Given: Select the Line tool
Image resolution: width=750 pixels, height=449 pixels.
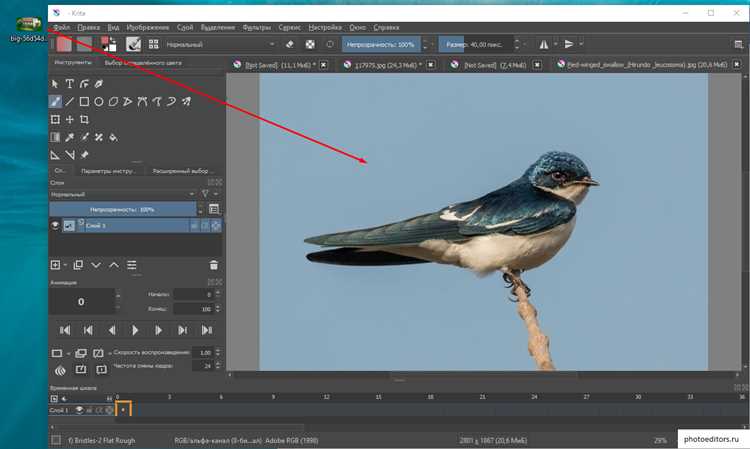Looking at the screenshot, I should point(70,101).
